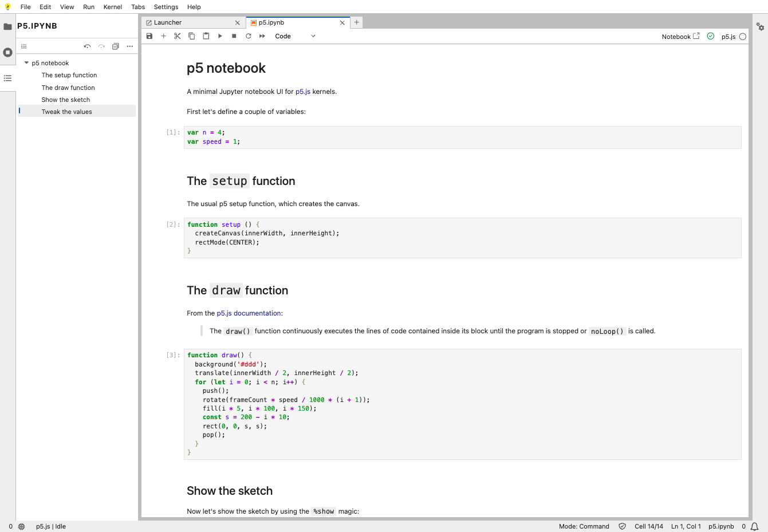This screenshot has width=768, height=532.
Task: Copy the selected cell
Action: point(192,36)
